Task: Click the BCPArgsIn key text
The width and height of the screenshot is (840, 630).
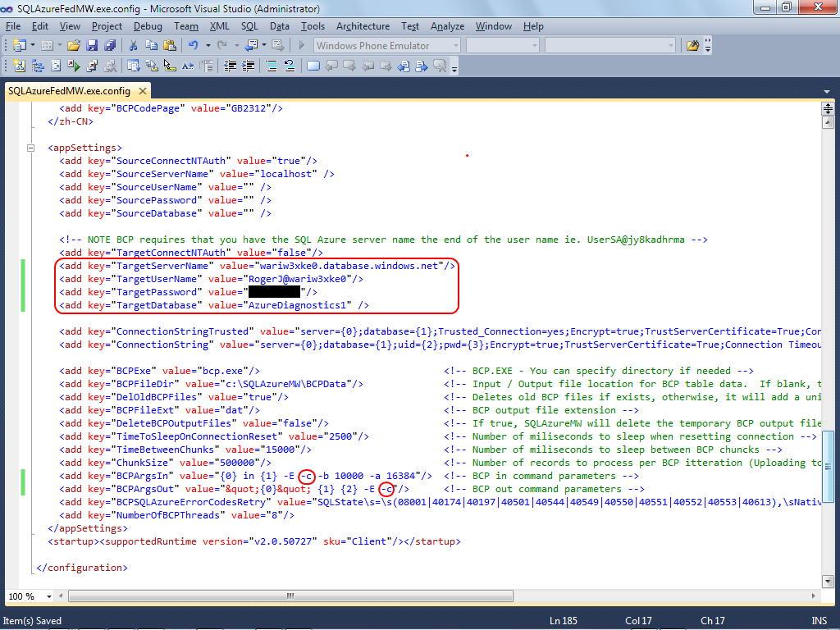Action: click(x=142, y=476)
